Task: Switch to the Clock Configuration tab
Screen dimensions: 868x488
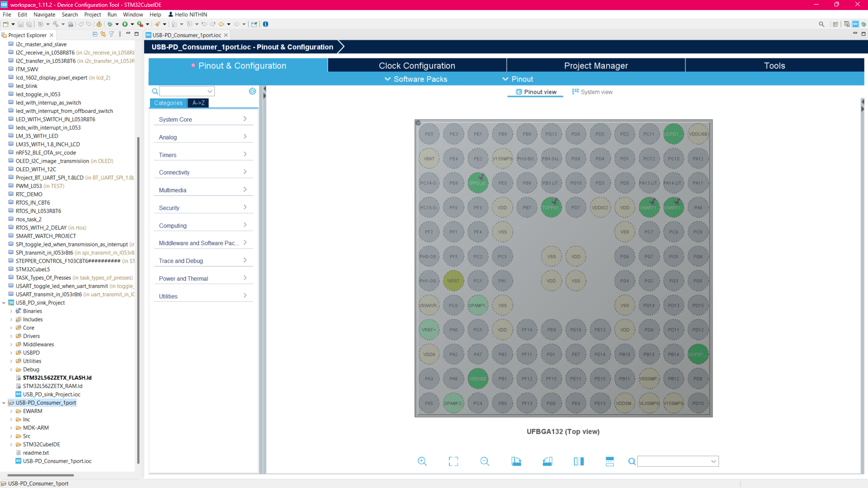Action: pos(416,65)
